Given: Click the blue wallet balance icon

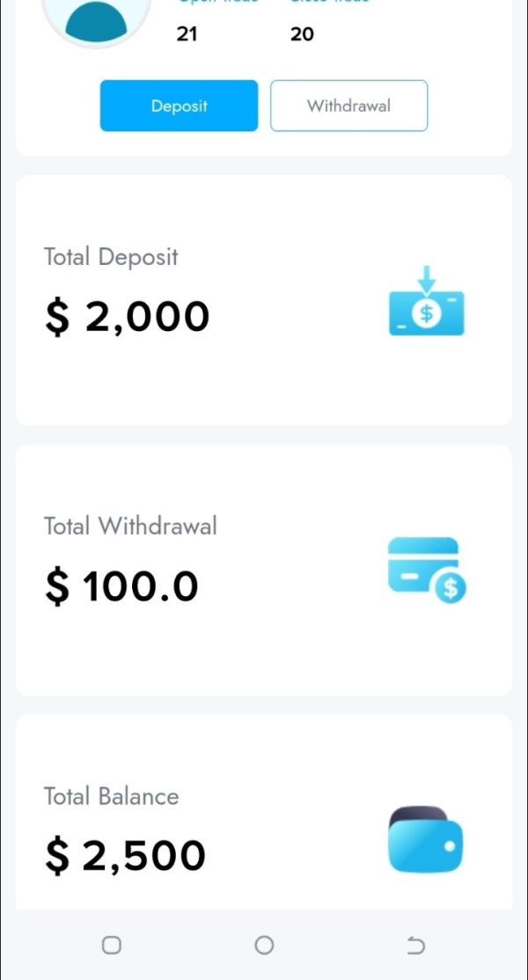Looking at the screenshot, I should [425, 841].
